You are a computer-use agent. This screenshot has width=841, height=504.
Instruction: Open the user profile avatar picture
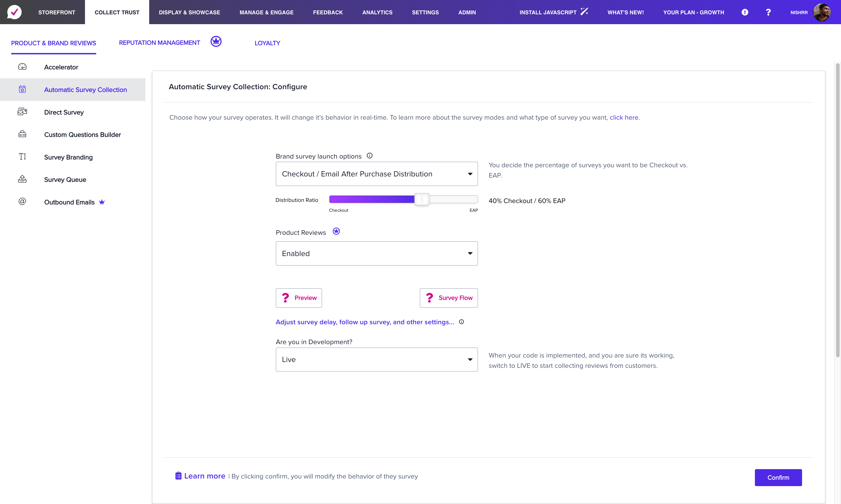[x=822, y=12]
